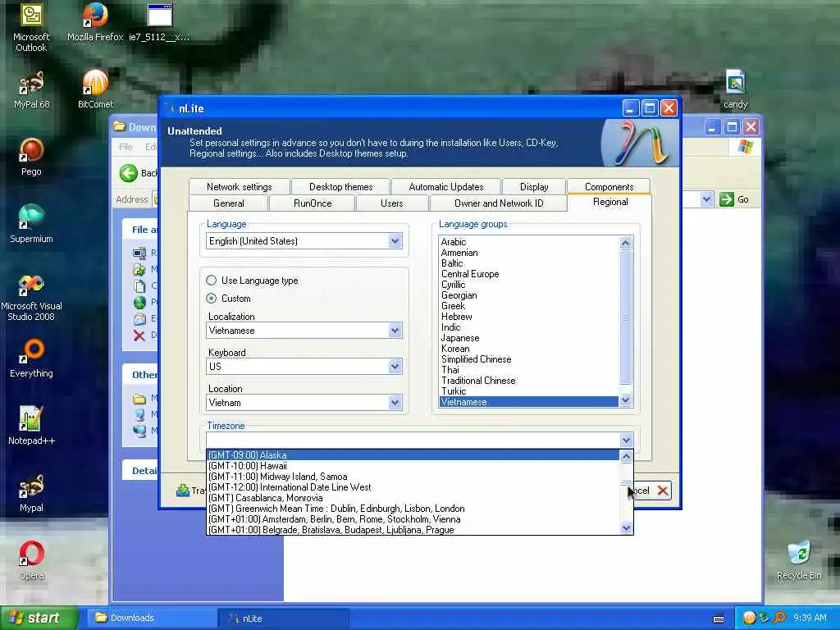Select the Mypal desktop icon
The height and width of the screenshot is (630, 840).
pyautogui.click(x=31, y=493)
